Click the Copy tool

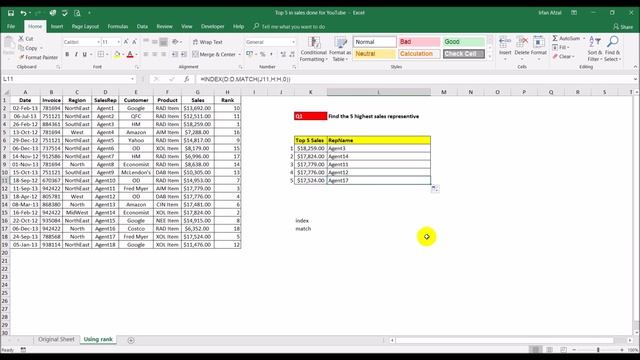coord(28,48)
